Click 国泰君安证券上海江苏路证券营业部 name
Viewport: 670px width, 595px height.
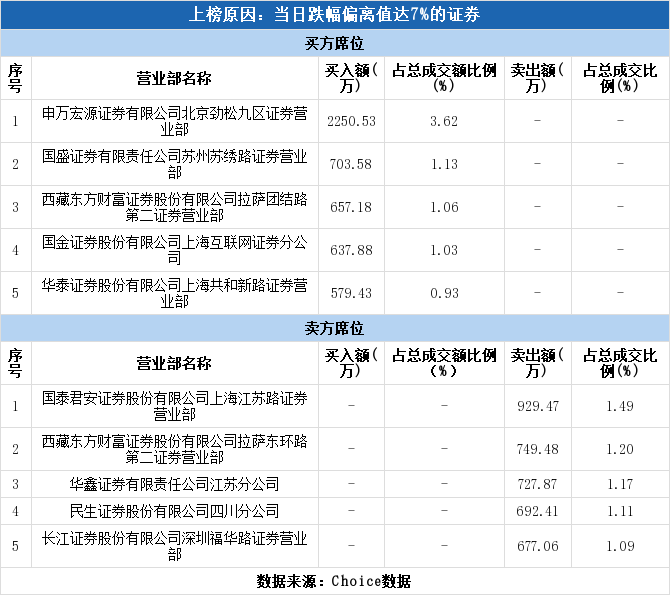pyautogui.click(x=174, y=406)
